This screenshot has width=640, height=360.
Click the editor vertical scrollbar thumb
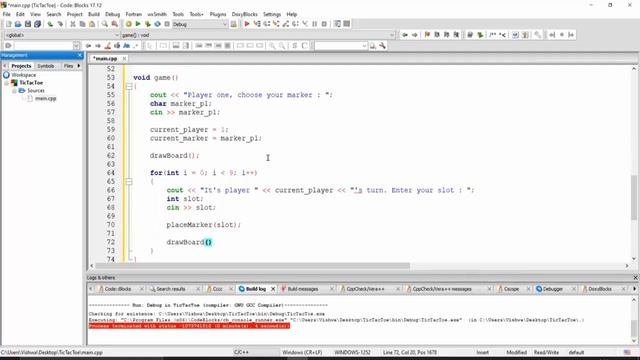point(634,198)
